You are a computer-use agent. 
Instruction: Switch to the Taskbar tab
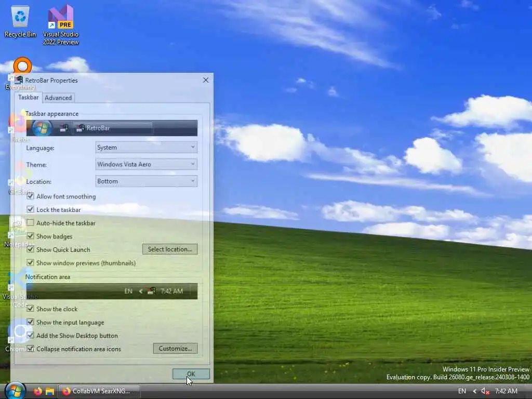28,97
